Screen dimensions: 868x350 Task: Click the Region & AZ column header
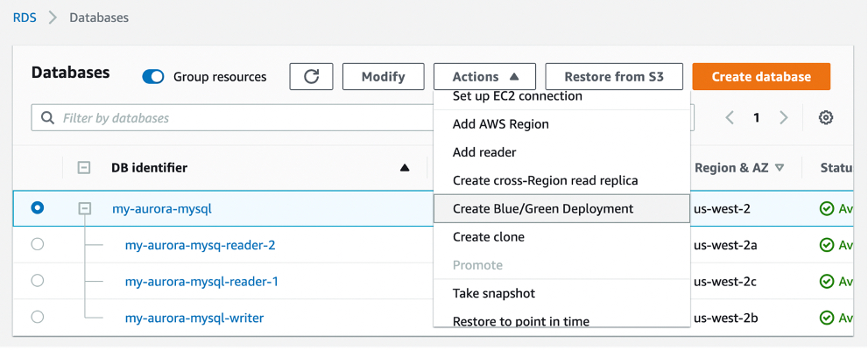pos(732,167)
